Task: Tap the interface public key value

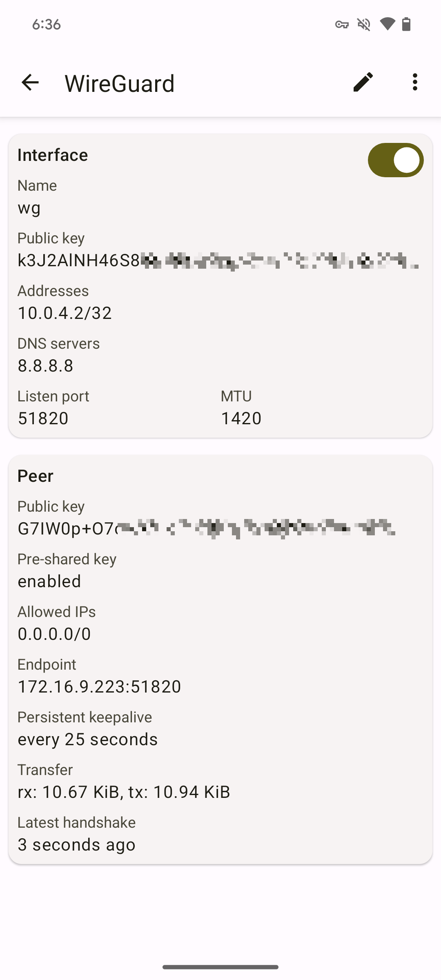Action: (x=218, y=261)
